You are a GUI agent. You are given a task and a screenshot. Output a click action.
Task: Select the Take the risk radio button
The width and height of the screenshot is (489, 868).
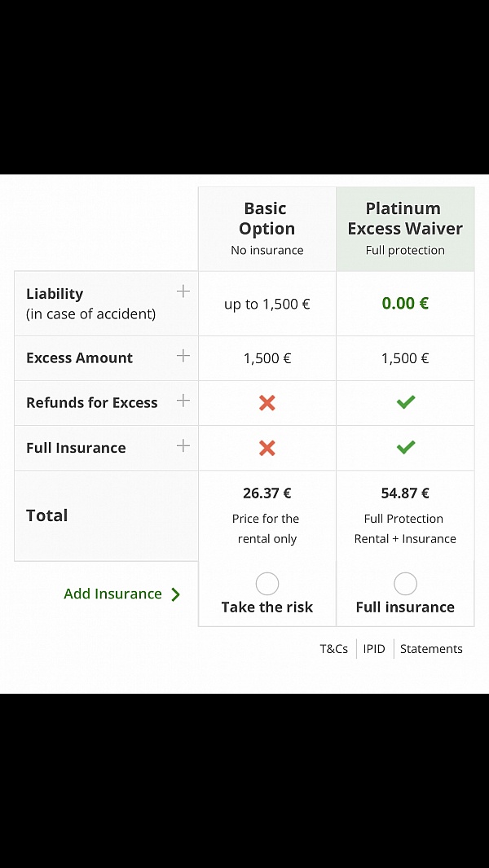click(x=267, y=583)
